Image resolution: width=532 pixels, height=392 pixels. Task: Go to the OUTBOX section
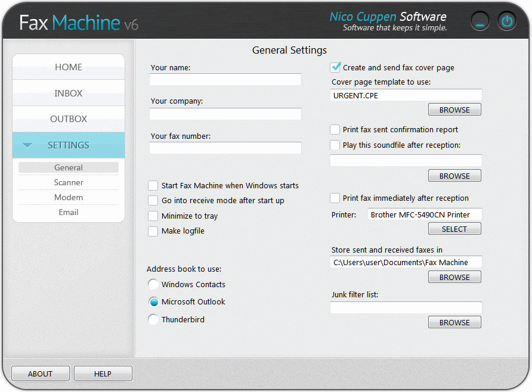click(x=69, y=119)
